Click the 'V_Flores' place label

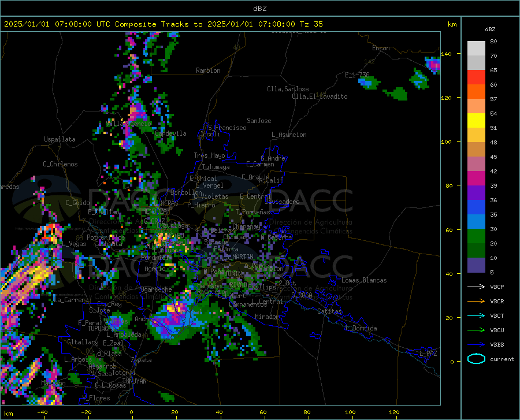tap(96, 398)
